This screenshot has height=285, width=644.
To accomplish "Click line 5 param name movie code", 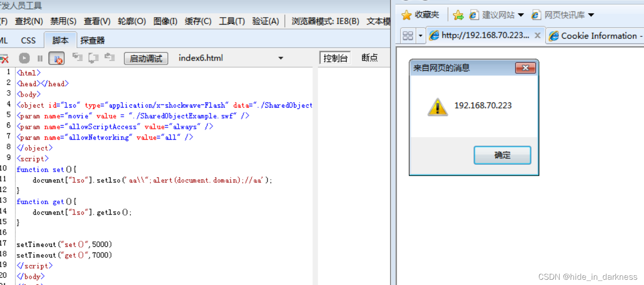I will click(x=133, y=116).
